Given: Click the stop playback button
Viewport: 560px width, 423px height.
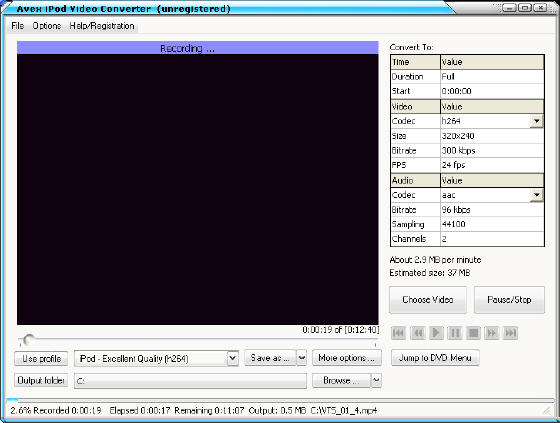Looking at the screenshot, I should click(473, 333).
